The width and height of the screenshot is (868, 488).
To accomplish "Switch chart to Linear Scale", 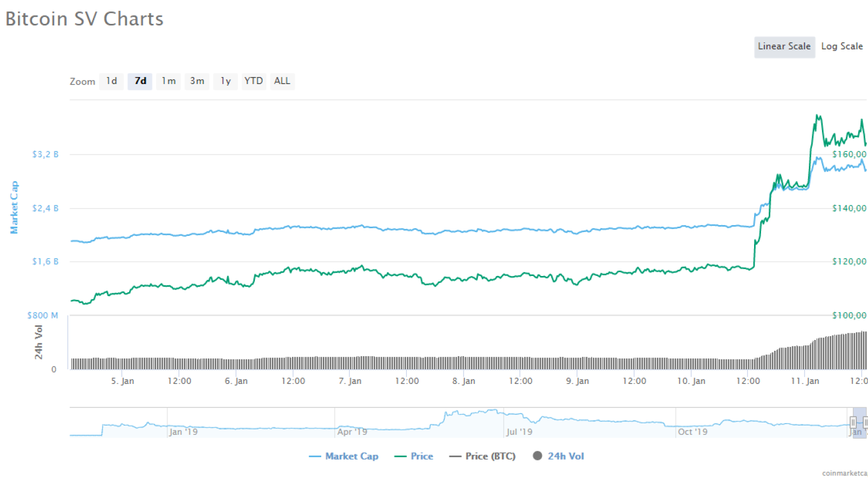I will [784, 47].
